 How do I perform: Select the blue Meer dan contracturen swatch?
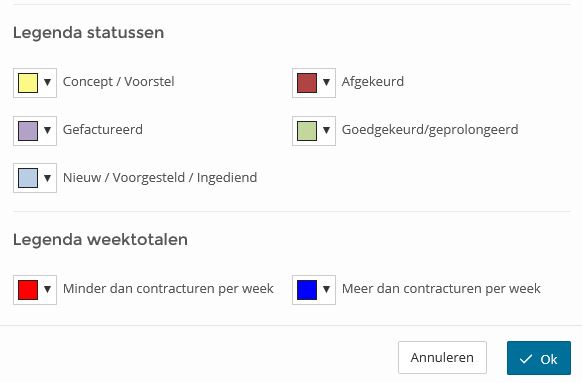tap(307, 290)
